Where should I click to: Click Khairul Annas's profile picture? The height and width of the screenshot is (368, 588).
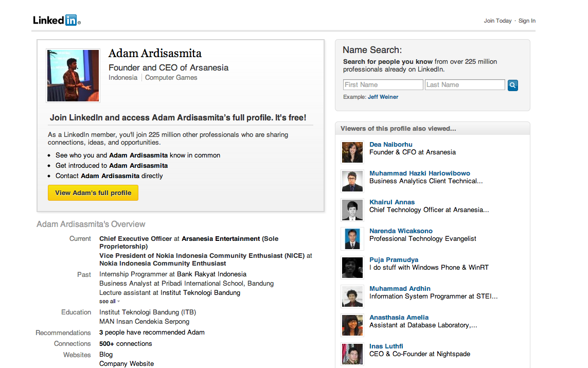click(352, 210)
